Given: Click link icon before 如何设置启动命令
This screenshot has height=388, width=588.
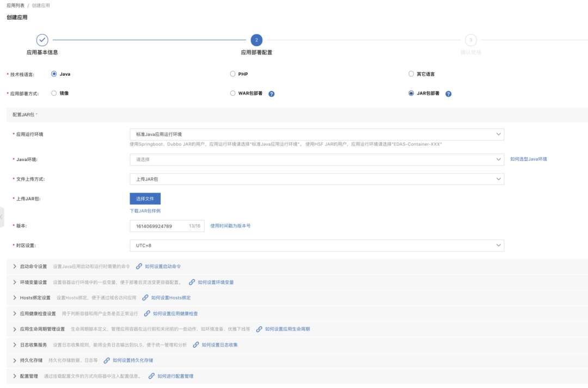Looking at the screenshot, I should 139,266.
